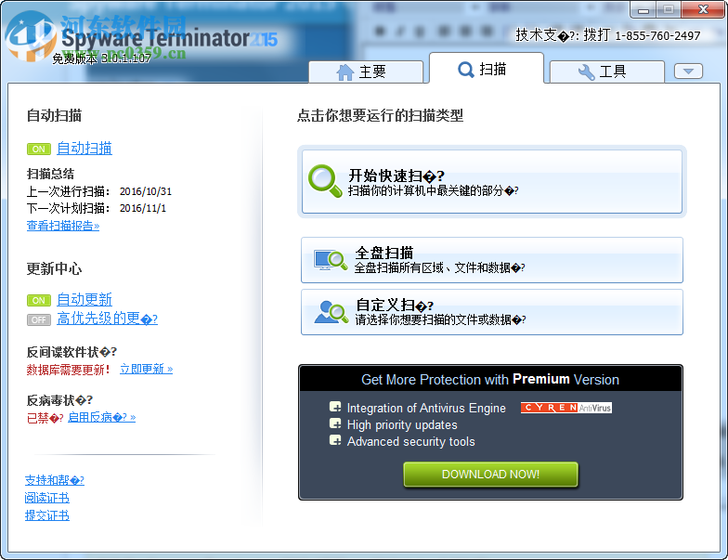Image resolution: width=728 pixels, height=560 pixels.
Task: Open the 自动扫描 link
Action: [84, 149]
